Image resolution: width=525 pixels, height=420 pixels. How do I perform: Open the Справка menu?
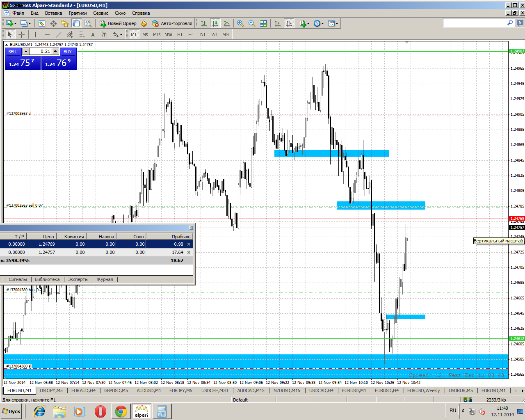(x=141, y=13)
